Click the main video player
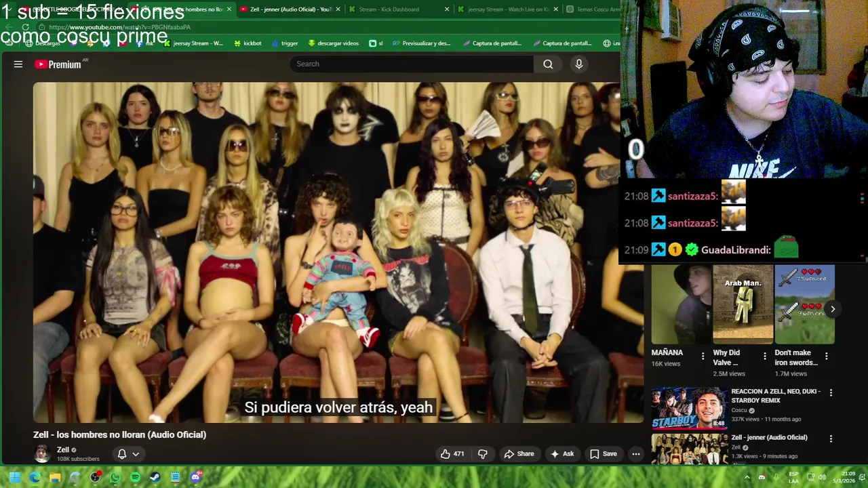 pos(338,252)
